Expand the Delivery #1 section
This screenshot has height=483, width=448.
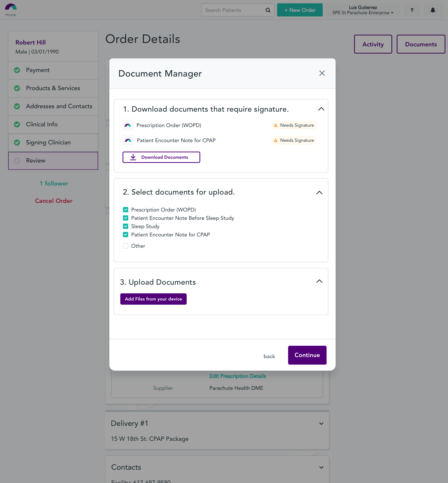[321, 423]
